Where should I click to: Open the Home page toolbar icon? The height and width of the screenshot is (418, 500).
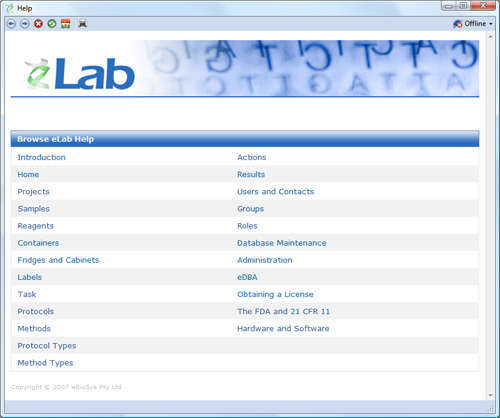point(65,24)
